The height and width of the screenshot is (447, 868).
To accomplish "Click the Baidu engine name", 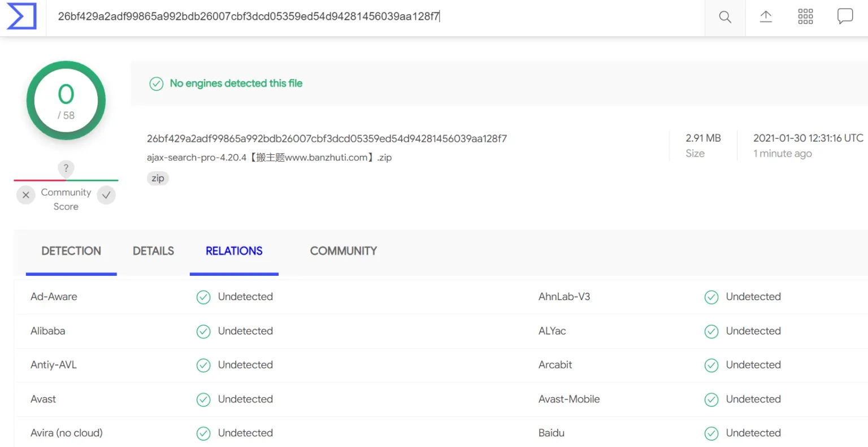I will click(551, 433).
